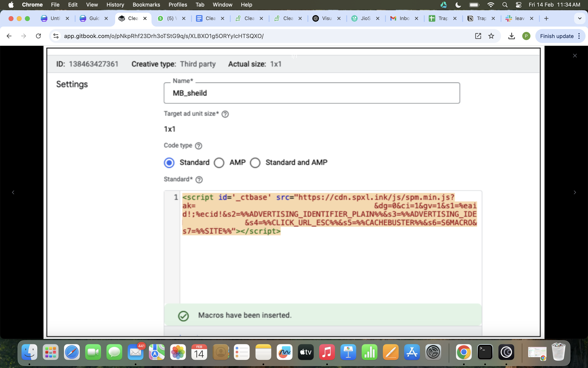Open a new tab with plus button

coord(546,18)
